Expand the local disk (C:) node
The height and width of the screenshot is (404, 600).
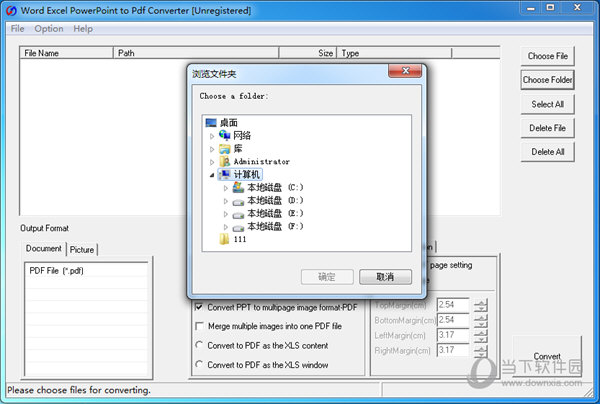point(226,188)
